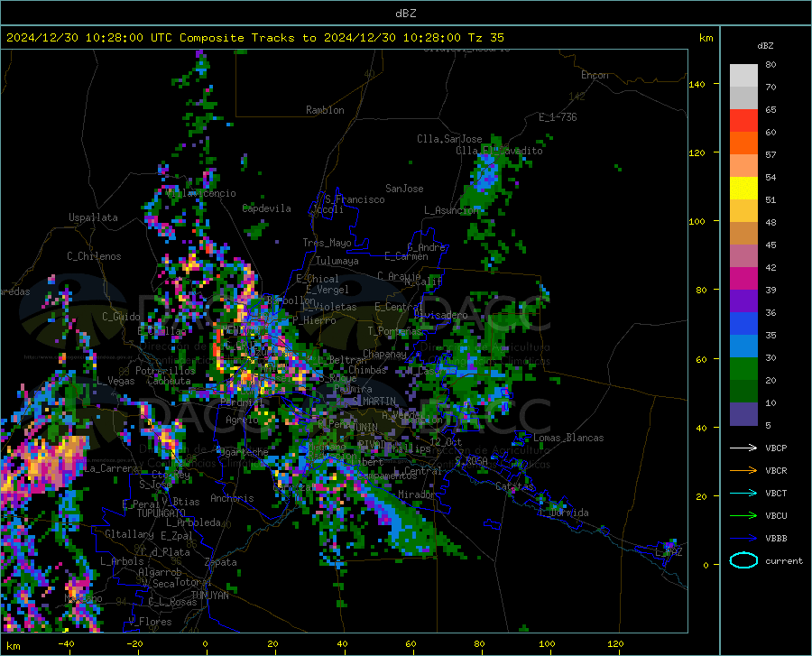This screenshot has width=812, height=656.
Task: Click the Composite Tracks timestamp header text
Action: pyautogui.click(x=255, y=38)
